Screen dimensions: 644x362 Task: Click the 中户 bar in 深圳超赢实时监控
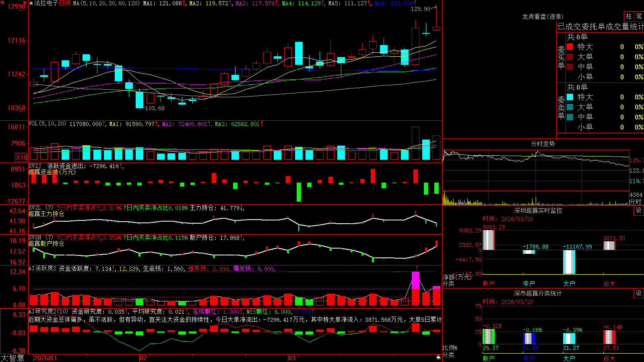point(529,252)
